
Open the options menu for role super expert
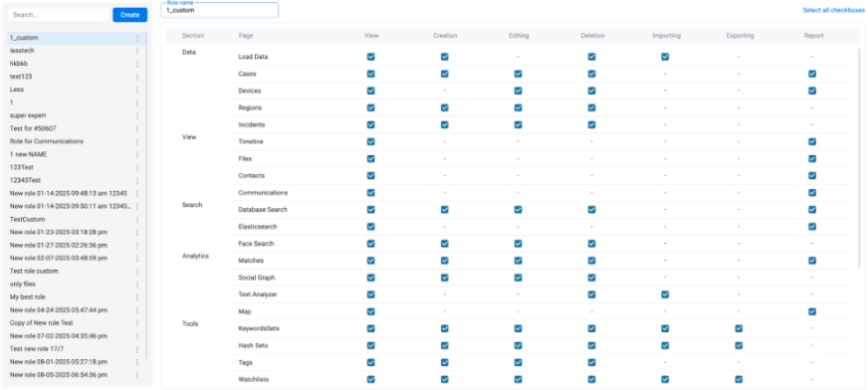[x=137, y=115]
